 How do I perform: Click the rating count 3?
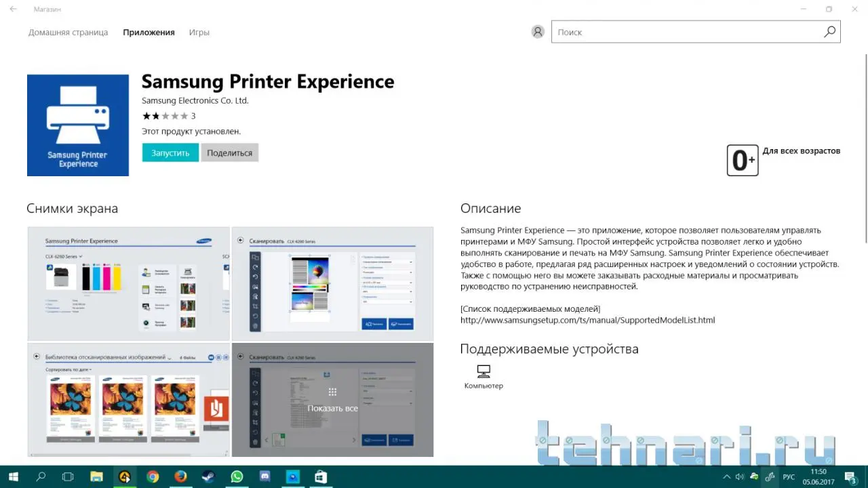click(193, 116)
